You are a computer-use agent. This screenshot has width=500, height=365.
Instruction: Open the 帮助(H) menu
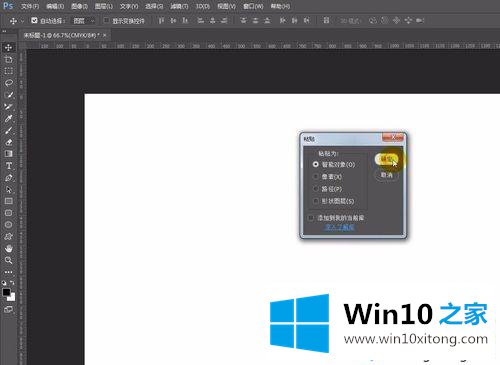coord(280,6)
